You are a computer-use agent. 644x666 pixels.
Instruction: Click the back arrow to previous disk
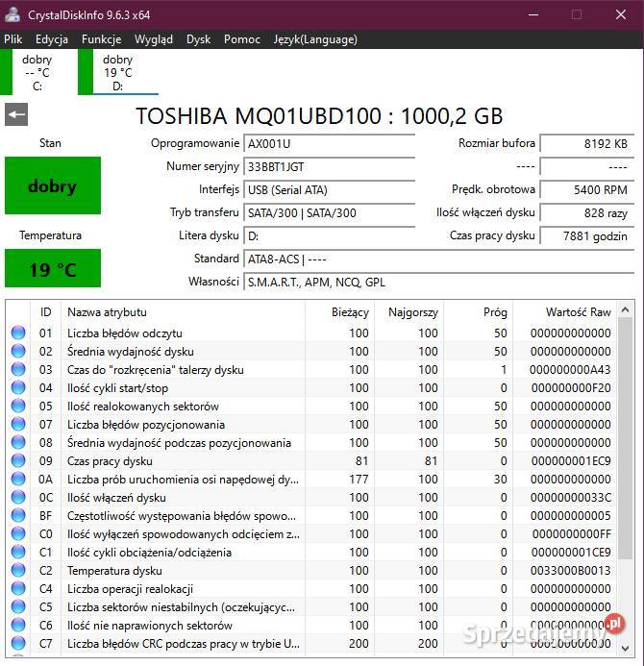tap(16, 114)
